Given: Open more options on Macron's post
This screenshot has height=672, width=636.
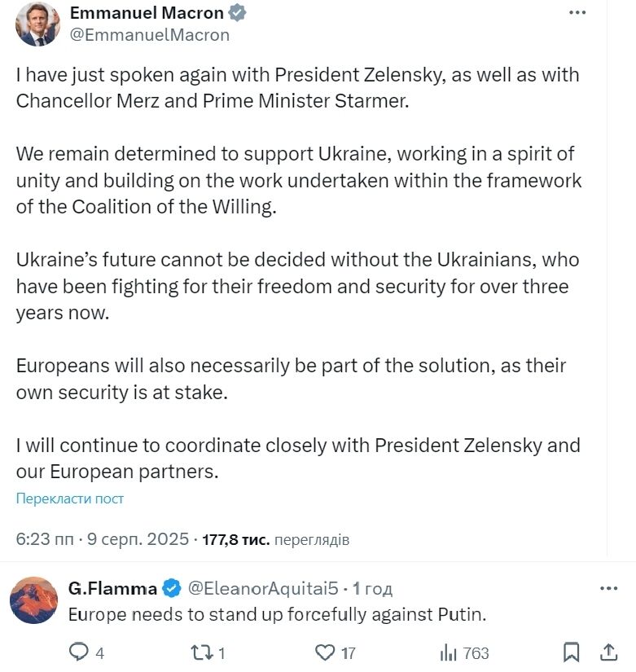Looking at the screenshot, I should click(577, 14).
